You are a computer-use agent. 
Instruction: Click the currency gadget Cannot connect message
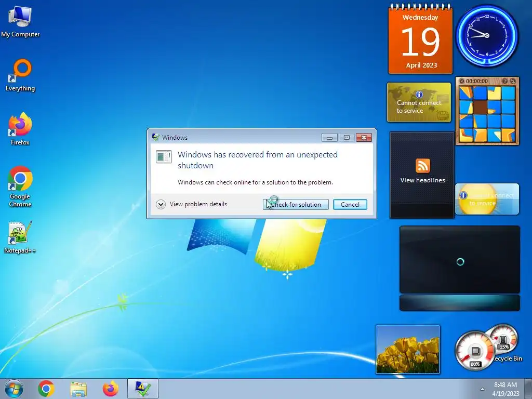[419, 107]
